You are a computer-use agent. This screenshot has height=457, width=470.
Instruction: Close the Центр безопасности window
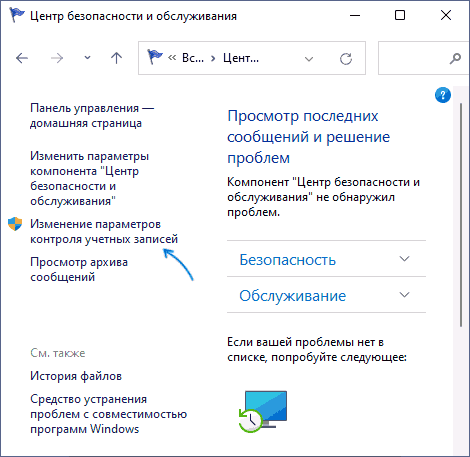(x=446, y=15)
